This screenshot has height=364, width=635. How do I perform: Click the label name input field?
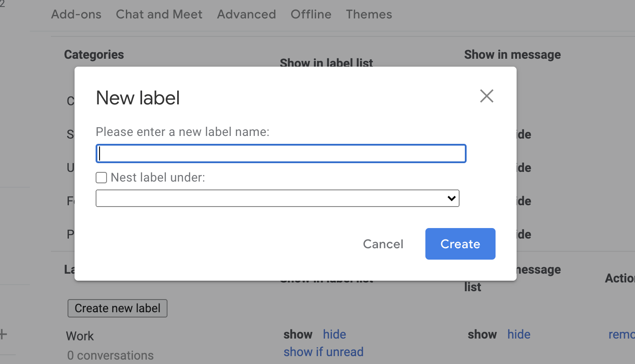281,153
